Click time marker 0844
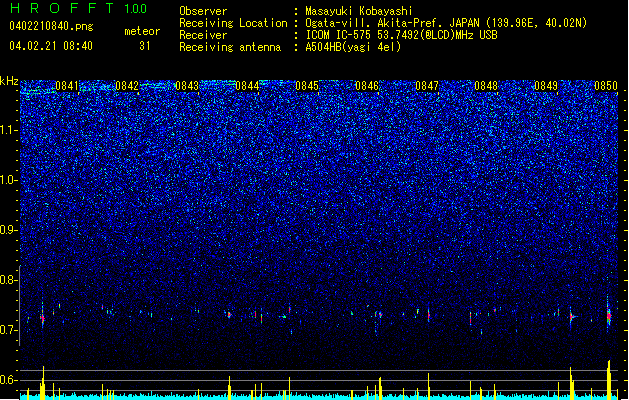Viewport: 629px width, 400px height. [x=247, y=86]
